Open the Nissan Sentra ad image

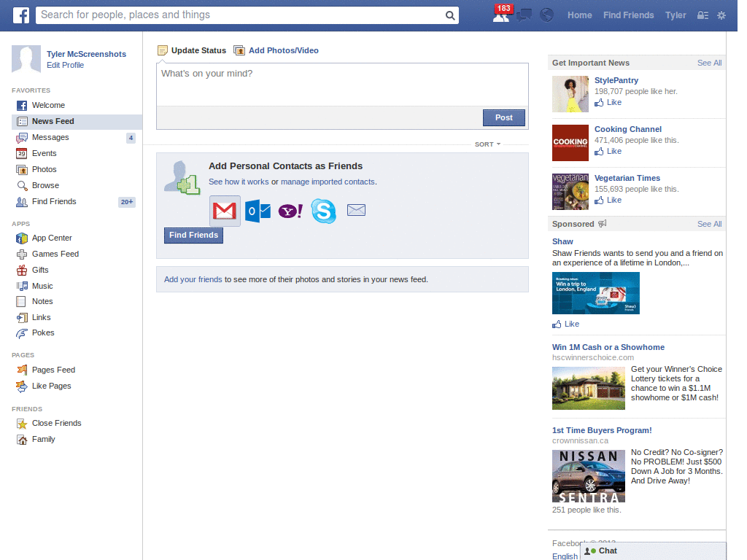pyautogui.click(x=589, y=476)
